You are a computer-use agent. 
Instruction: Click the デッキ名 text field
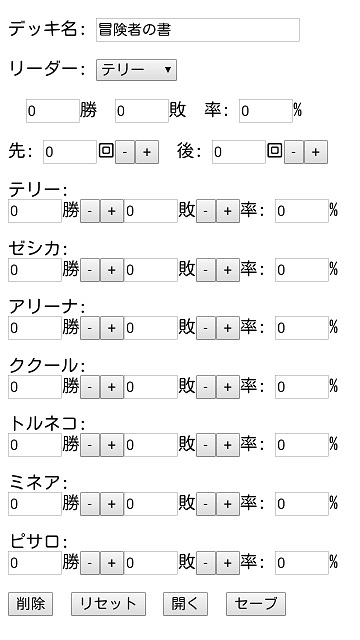click(x=198, y=30)
